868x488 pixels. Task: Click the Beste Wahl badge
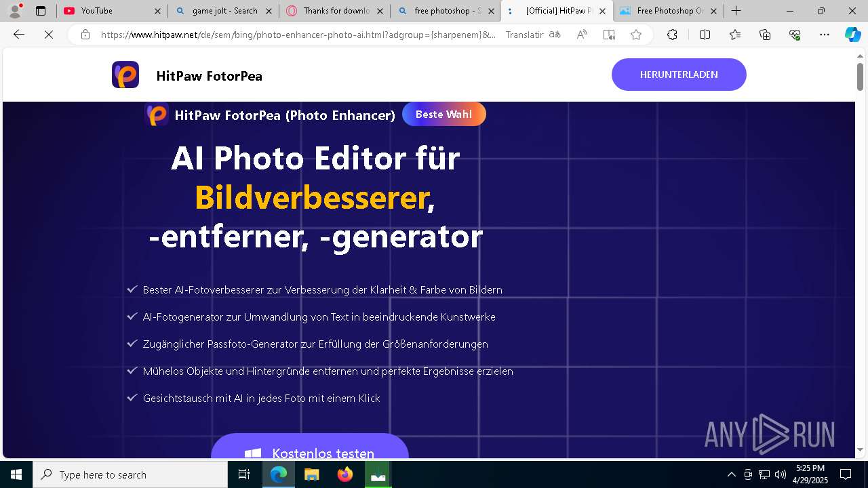click(x=444, y=114)
